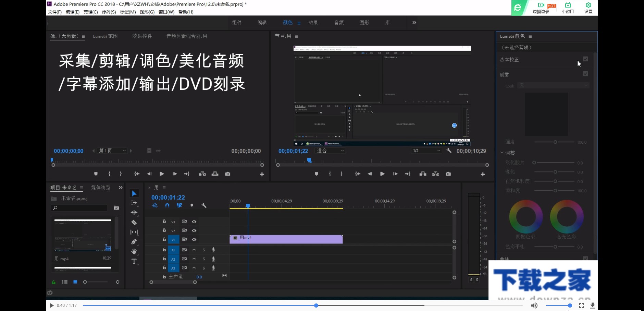Viewport: 644px width, 311px height.
Task: Click the video player volume slider
Action: click(x=558, y=306)
